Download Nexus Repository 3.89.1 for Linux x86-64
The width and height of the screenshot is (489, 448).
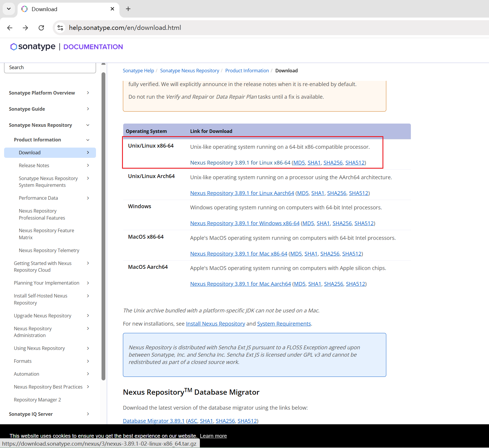pyautogui.click(x=240, y=163)
